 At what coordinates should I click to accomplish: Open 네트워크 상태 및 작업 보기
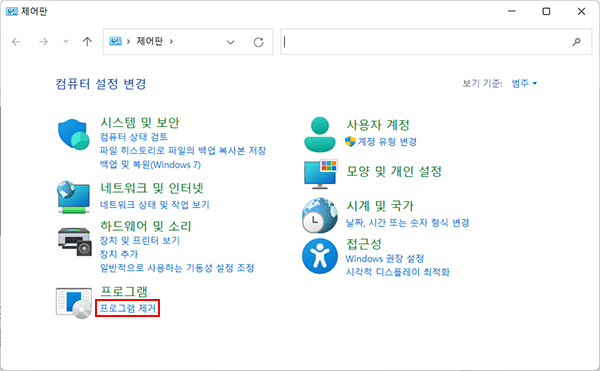coord(155,205)
